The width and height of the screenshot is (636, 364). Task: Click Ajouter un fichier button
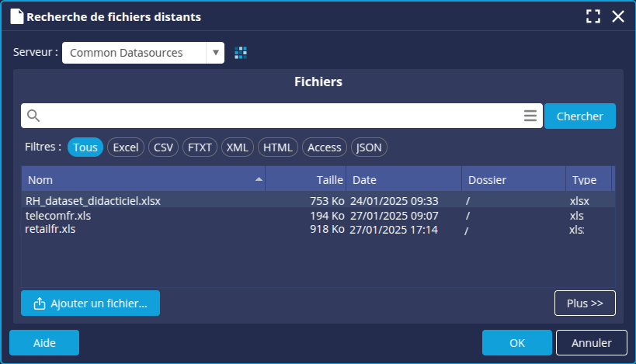click(90, 303)
